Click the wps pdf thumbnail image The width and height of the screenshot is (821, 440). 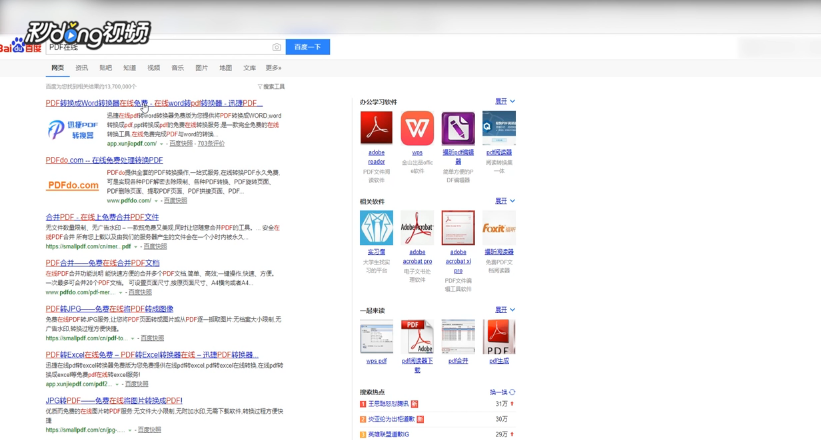pyautogui.click(x=376, y=337)
